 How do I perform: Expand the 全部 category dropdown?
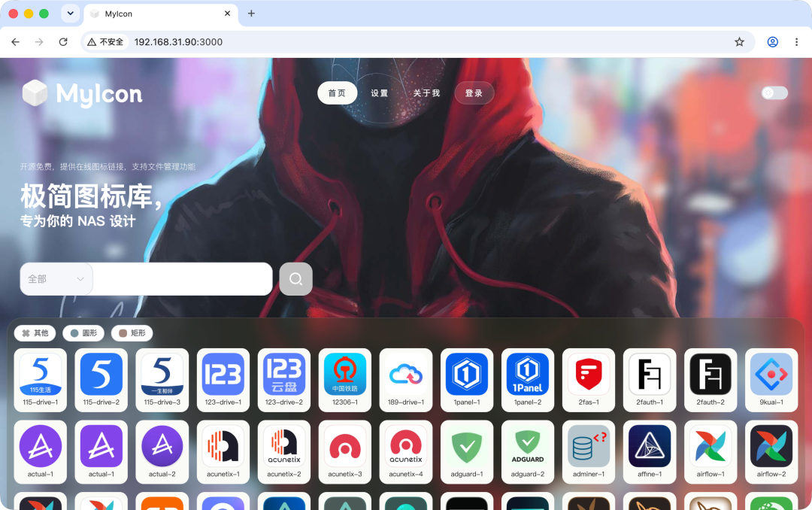pos(56,279)
